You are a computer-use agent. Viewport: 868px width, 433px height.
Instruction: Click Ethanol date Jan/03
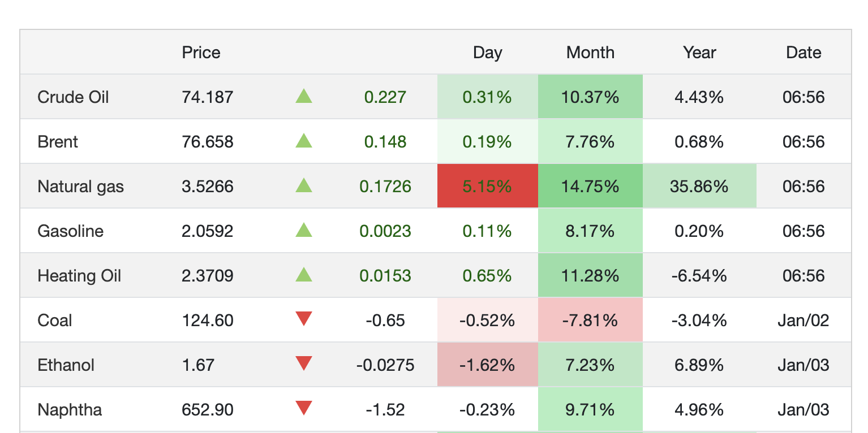click(x=803, y=365)
